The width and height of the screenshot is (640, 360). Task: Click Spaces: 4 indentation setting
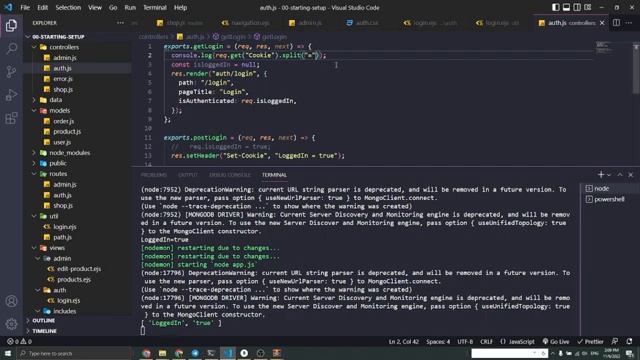(438, 341)
